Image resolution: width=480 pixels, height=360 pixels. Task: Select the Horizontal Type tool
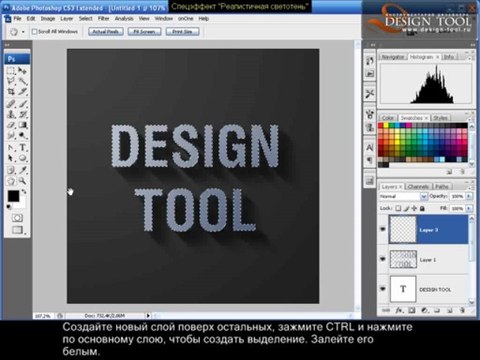[x=22, y=148]
